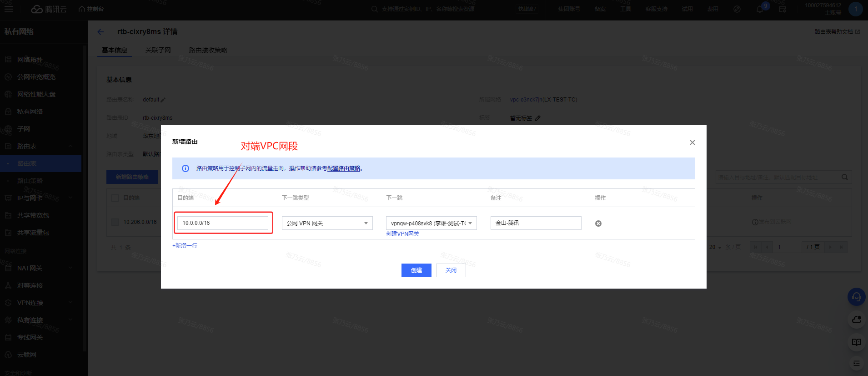Viewport: 868px width, 376px height.
Task: Click the +新增一行 link
Action: click(x=185, y=246)
